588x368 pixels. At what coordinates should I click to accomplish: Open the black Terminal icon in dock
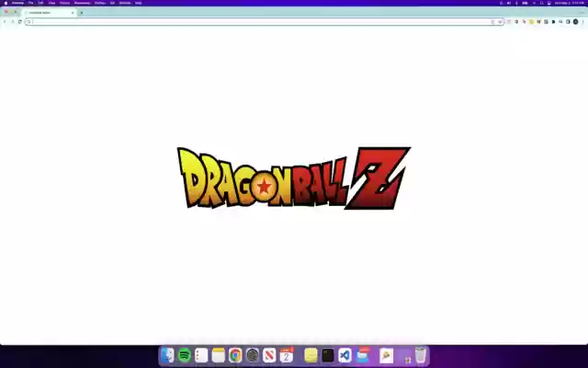(328, 355)
